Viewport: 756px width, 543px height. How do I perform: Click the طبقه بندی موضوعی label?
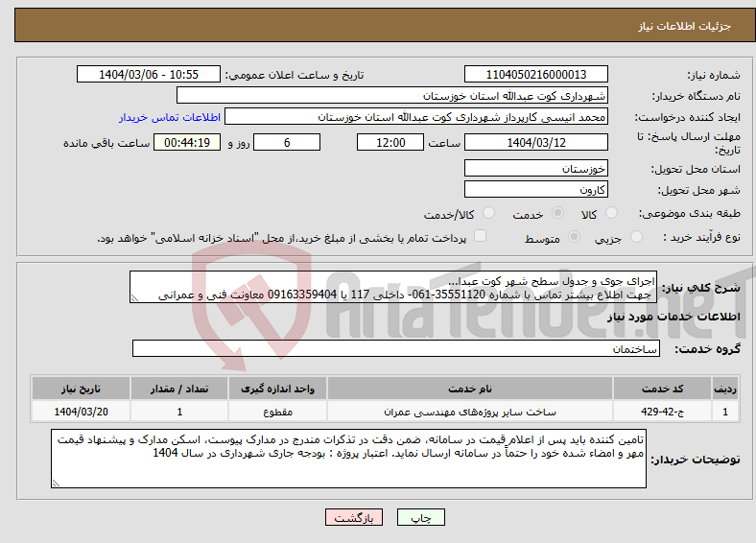click(690, 213)
